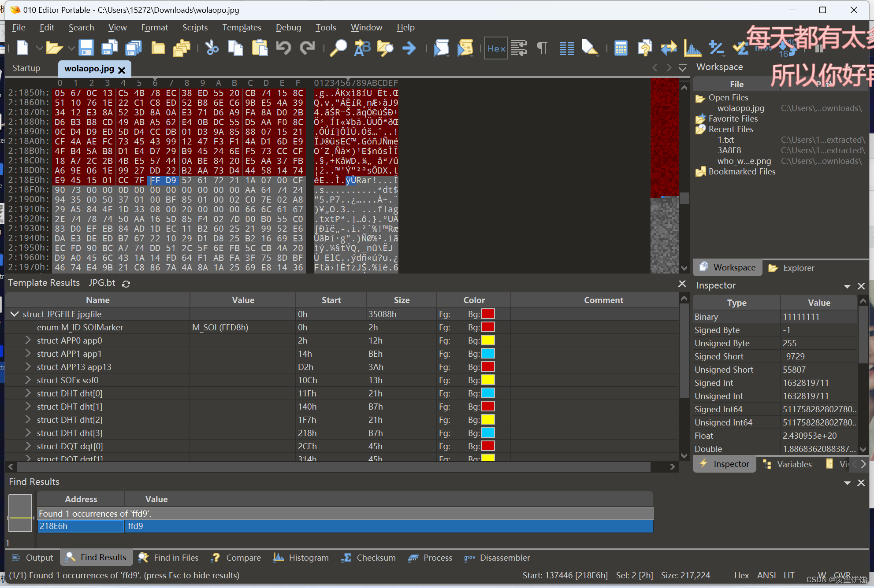Open the Histogram toolbar icon

click(x=692, y=48)
